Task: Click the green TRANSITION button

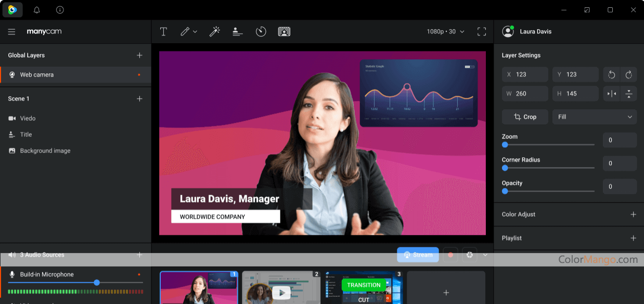Action: [364, 285]
